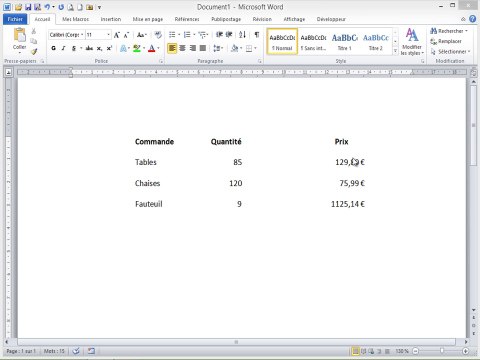480x360 pixels.
Task: Increase font size with grow font icon
Action: (x=117, y=35)
